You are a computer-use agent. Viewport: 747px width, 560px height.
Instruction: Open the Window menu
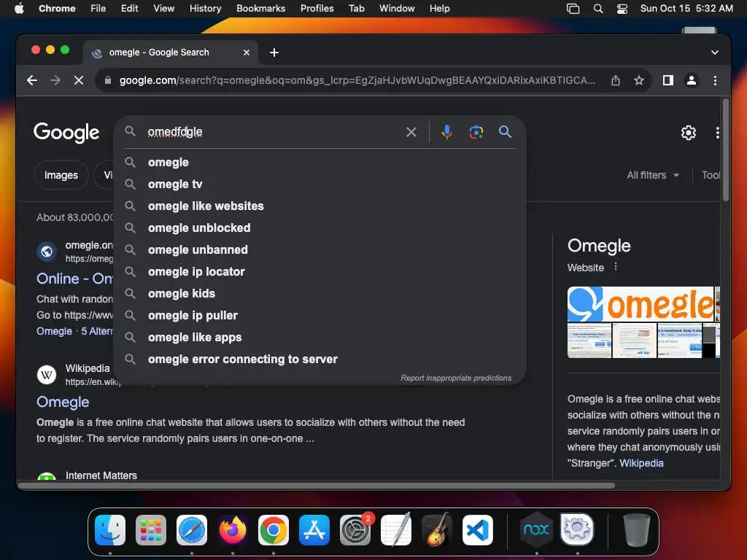click(397, 9)
